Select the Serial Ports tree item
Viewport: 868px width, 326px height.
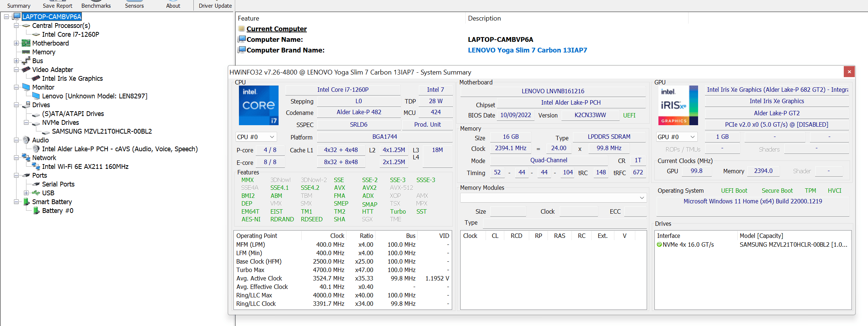[58, 184]
